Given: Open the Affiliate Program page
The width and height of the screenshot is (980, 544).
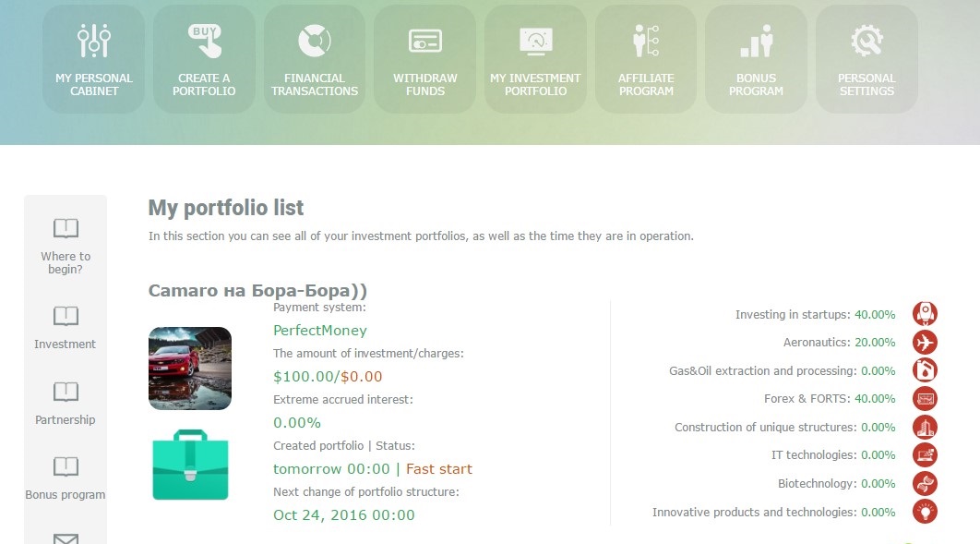Looking at the screenshot, I should pyautogui.click(x=646, y=59).
